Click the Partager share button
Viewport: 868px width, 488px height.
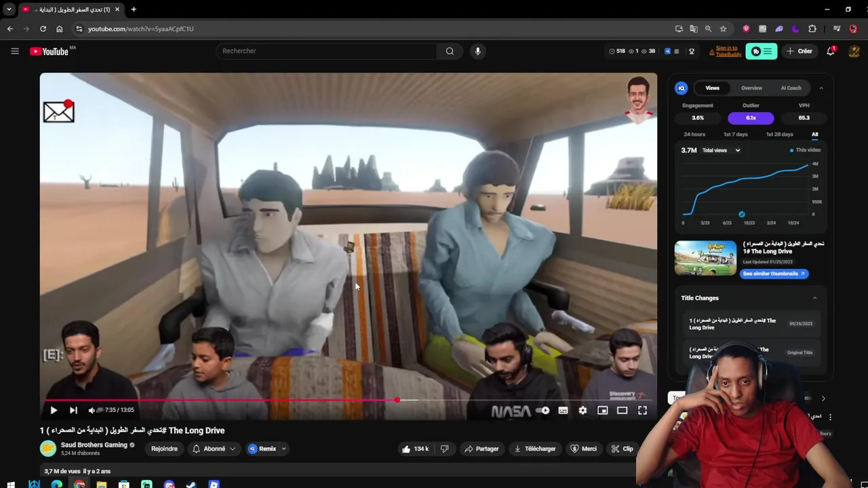[x=481, y=449]
